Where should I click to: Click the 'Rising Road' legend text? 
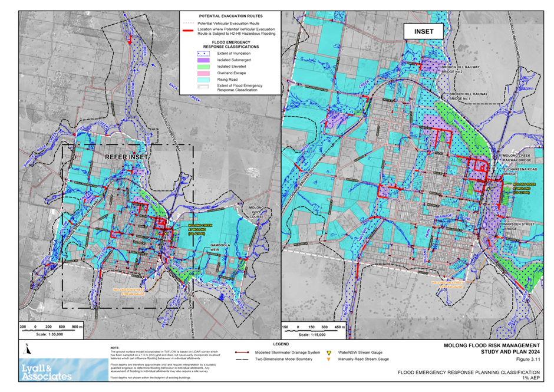click(x=227, y=80)
